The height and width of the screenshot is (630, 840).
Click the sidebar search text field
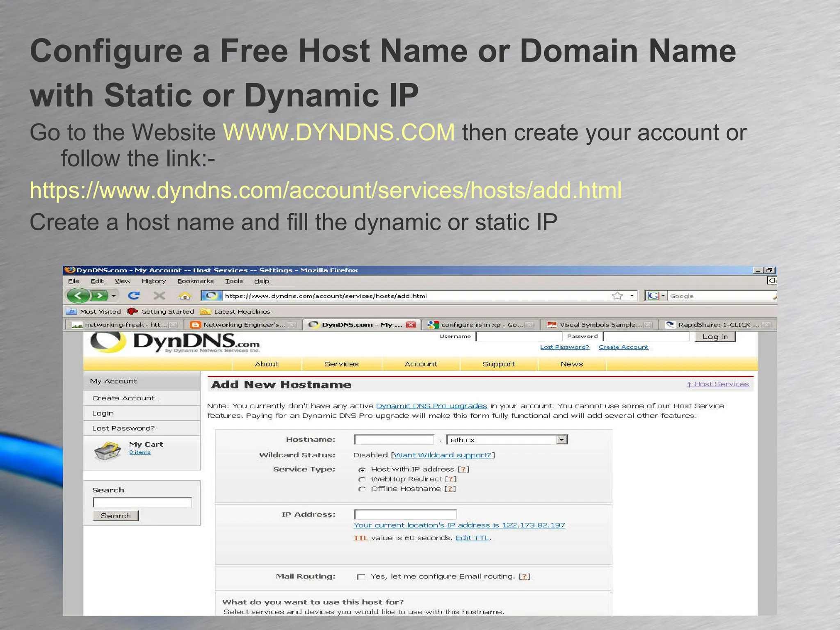pyautogui.click(x=142, y=502)
